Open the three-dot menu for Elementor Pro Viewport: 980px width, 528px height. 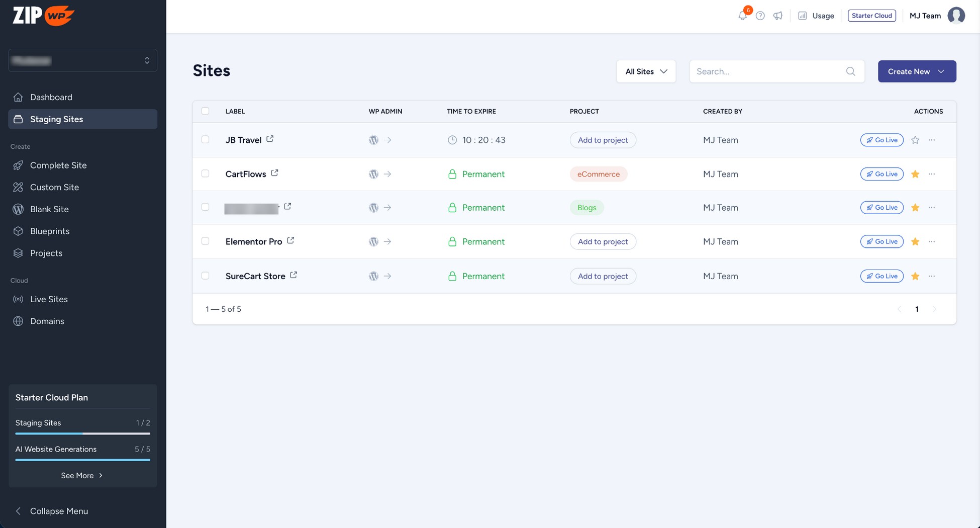[932, 241]
